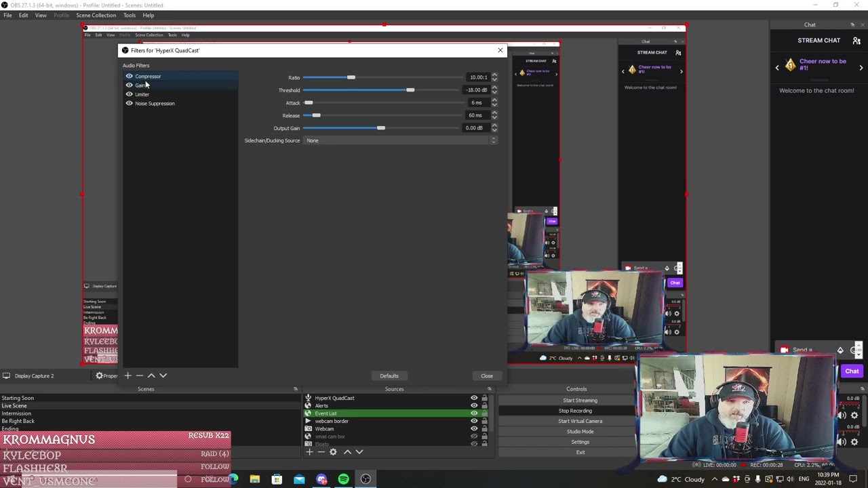Open upper mixer channel gear settings
The image size is (868, 488).
[x=854, y=415]
